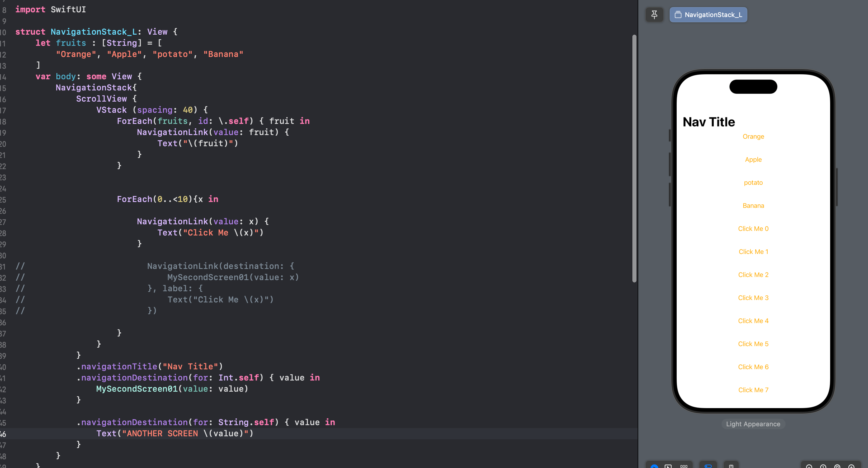Click the commented "}, label: {" line
The width and height of the screenshot is (868, 468).
point(175,288)
